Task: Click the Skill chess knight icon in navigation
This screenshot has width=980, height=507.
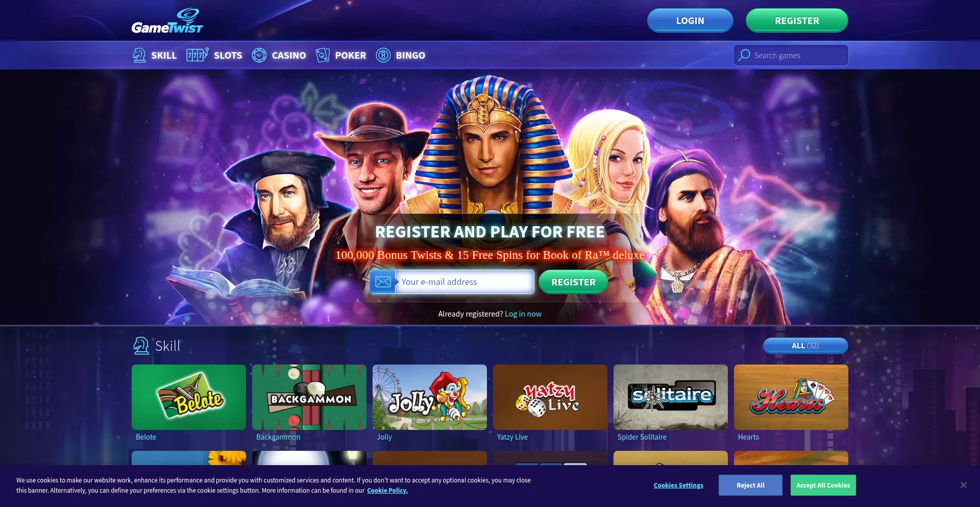Action: click(139, 55)
